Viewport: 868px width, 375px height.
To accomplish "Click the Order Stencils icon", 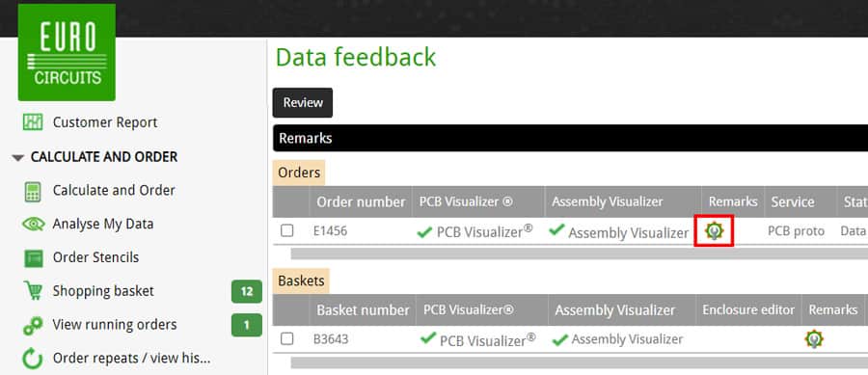I will [x=33, y=257].
